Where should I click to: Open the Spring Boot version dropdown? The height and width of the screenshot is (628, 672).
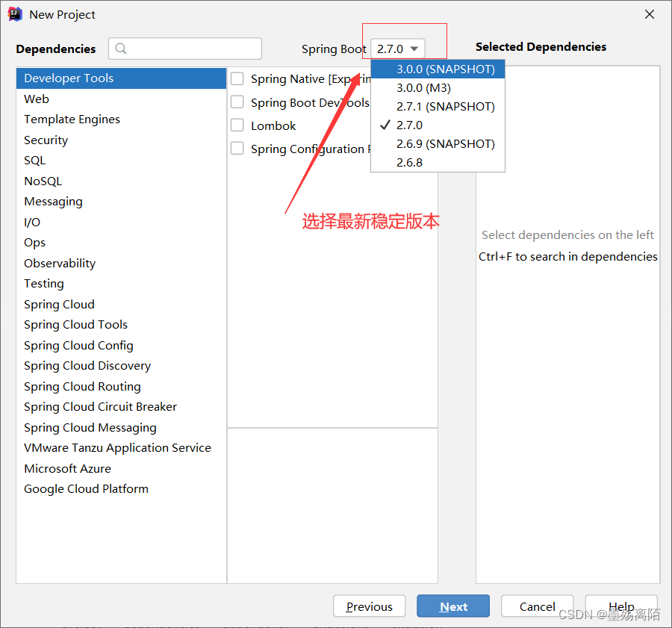click(x=398, y=49)
